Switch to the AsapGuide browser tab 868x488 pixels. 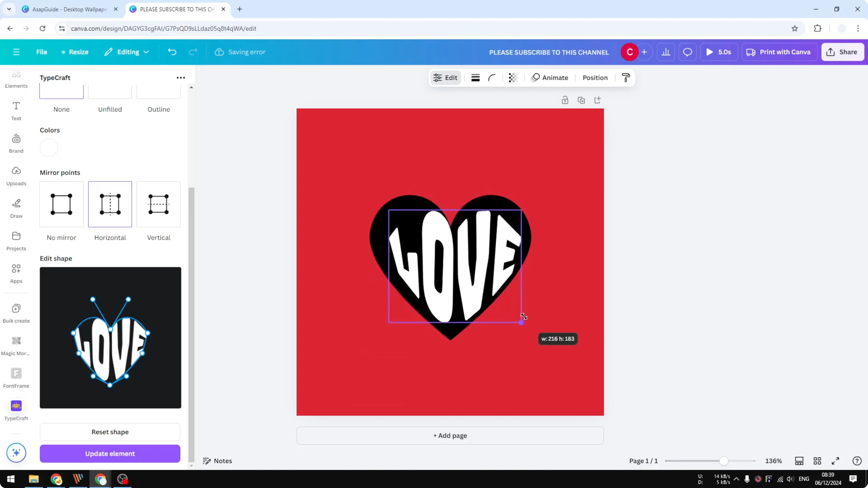tap(67, 9)
